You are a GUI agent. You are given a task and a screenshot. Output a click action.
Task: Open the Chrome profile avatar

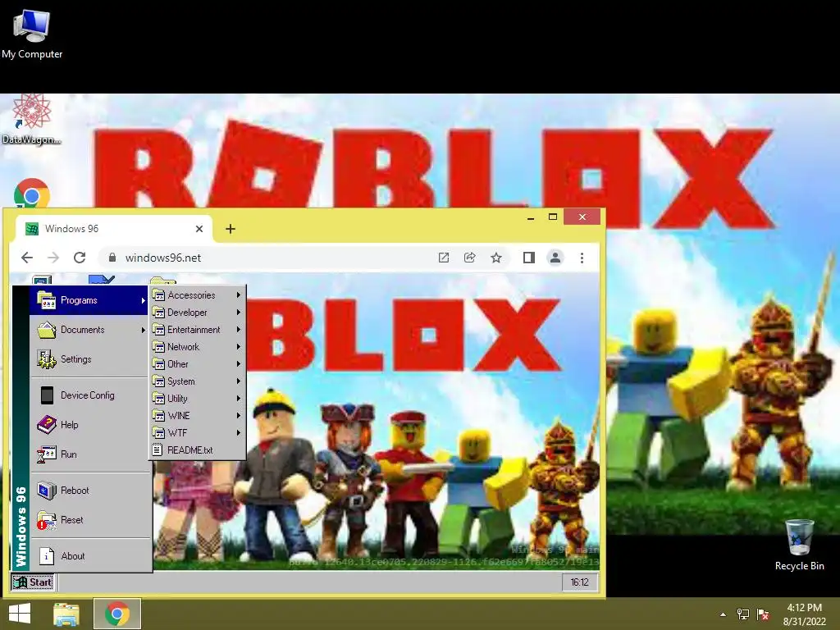tap(555, 258)
